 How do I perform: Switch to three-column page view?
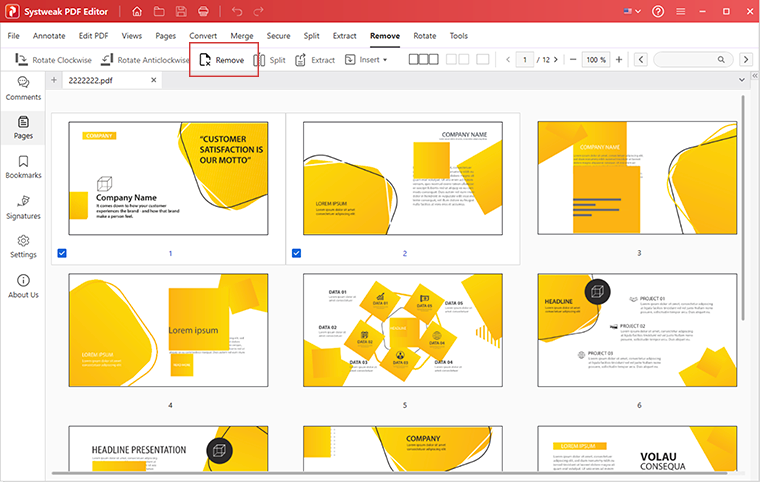point(424,59)
